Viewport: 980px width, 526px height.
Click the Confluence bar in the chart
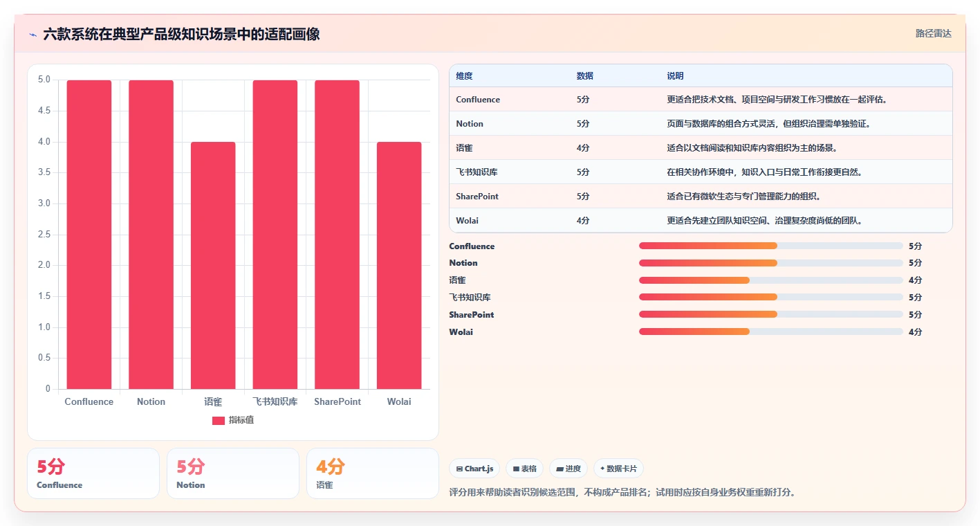(89, 235)
